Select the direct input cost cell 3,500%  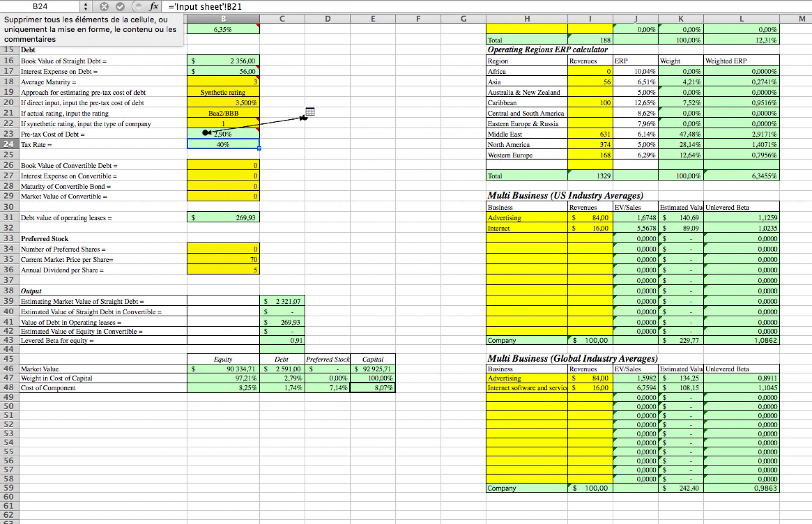pyautogui.click(x=223, y=102)
